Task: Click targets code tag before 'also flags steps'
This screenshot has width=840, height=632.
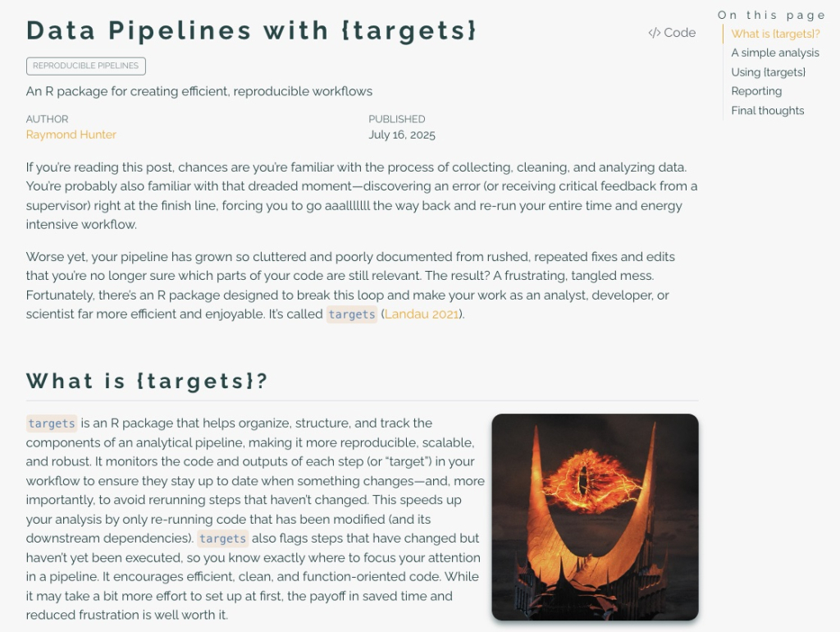Action: tap(223, 538)
